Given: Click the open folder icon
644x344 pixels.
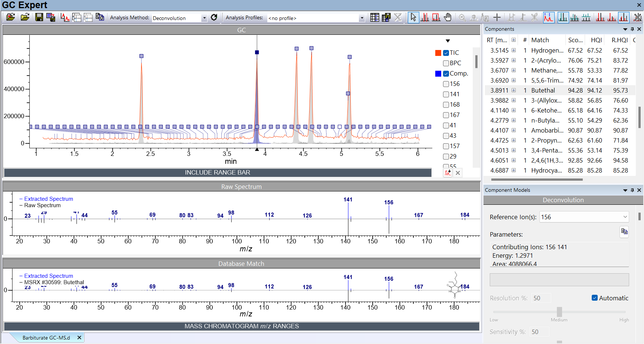Looking at the screenshot, I should point(25,17).
